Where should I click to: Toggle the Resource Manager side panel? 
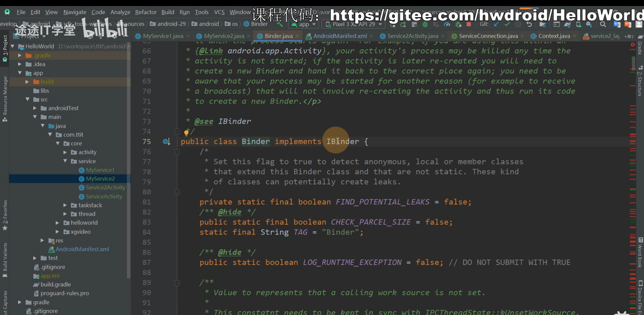tap(5, 99)
